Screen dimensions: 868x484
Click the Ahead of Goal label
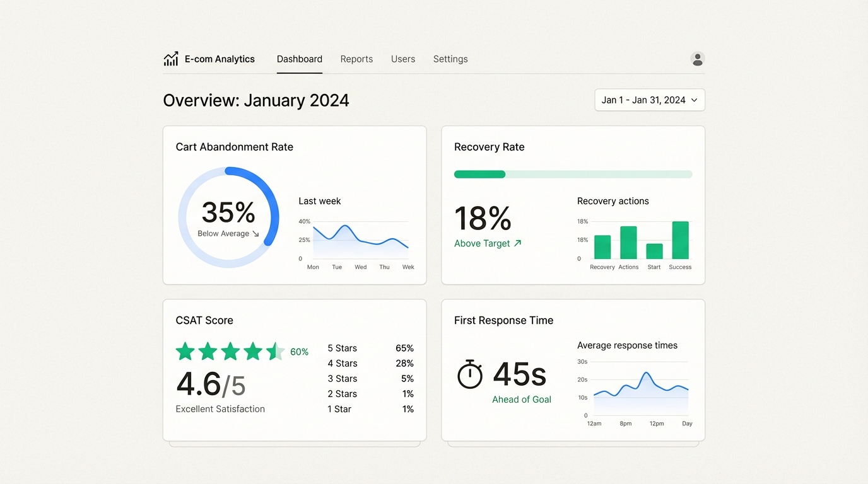point(522,400)
